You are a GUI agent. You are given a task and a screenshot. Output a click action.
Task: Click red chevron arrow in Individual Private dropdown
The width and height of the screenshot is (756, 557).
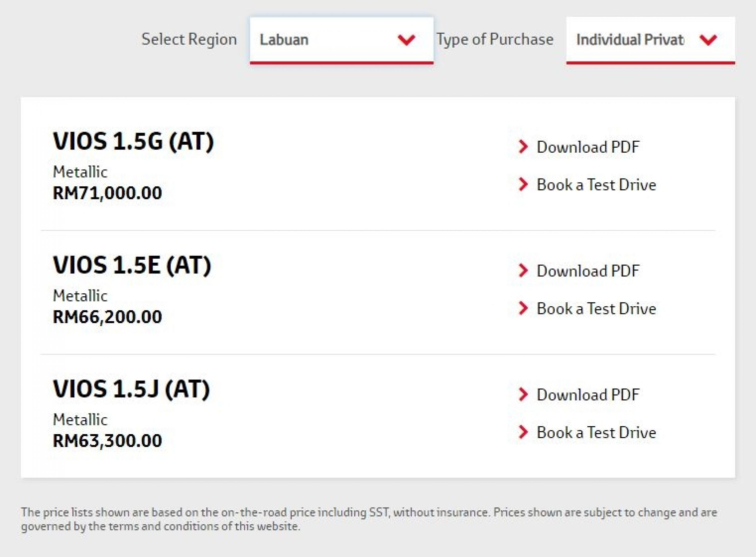708,40
